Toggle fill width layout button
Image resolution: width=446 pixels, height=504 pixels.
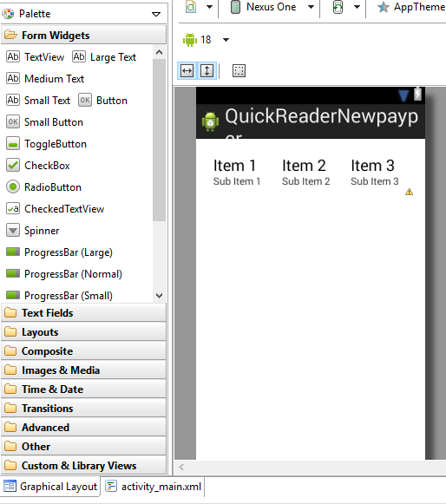[x=187, y=71]
